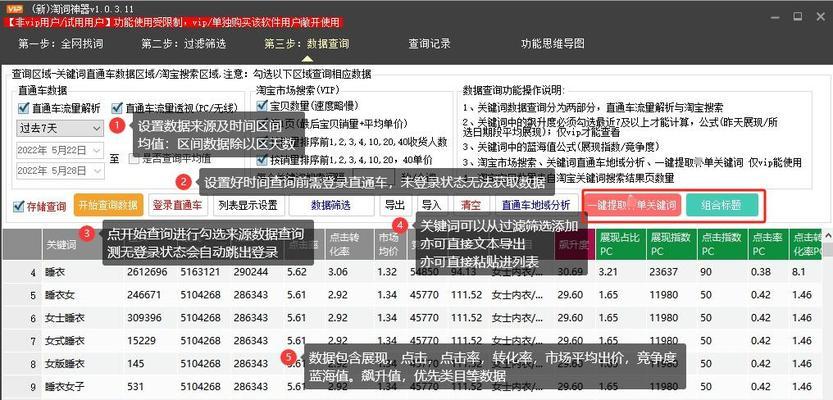Click the value 23637 in 展现指数 column

[665, 273]
